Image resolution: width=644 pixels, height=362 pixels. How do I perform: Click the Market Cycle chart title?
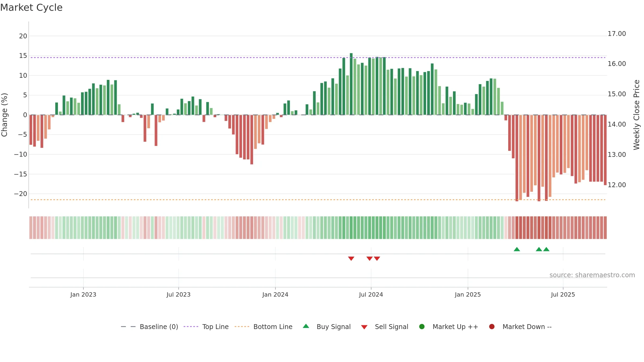click(31, 8)
